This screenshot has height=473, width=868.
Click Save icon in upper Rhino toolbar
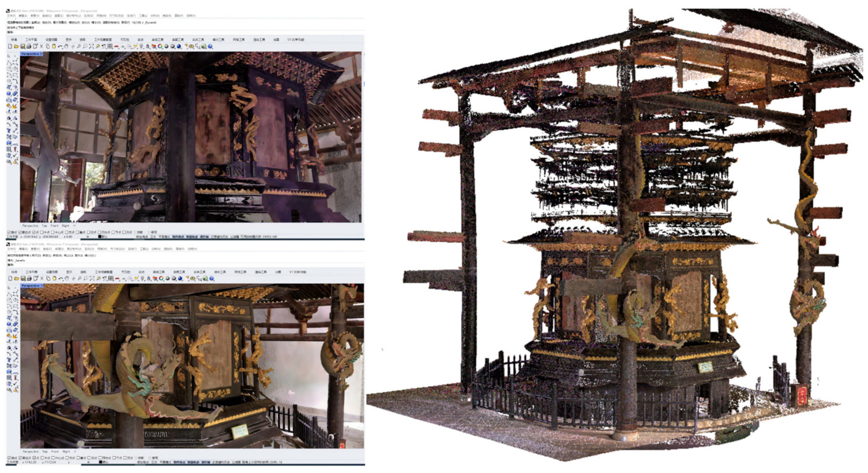pyautogui.click(x=23, y=46)
